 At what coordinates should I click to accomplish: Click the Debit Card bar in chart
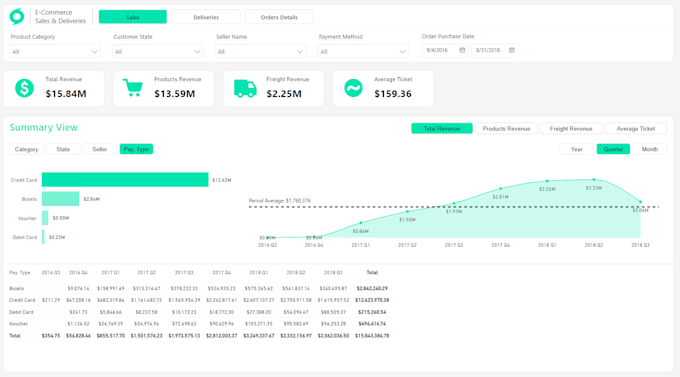pyautogui.click(x=43, y=237)
